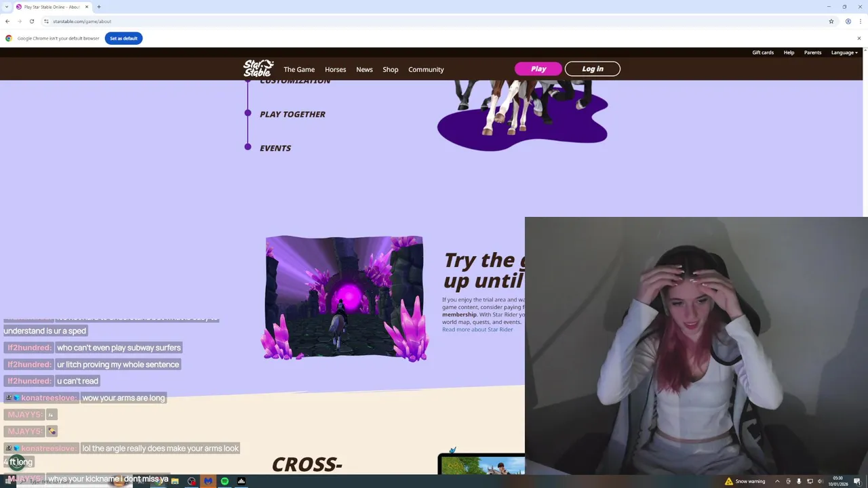Screen dimensions: 868x488
Task: Open the notification center icon
Action: pyautogui.click(x=857, y=481)
